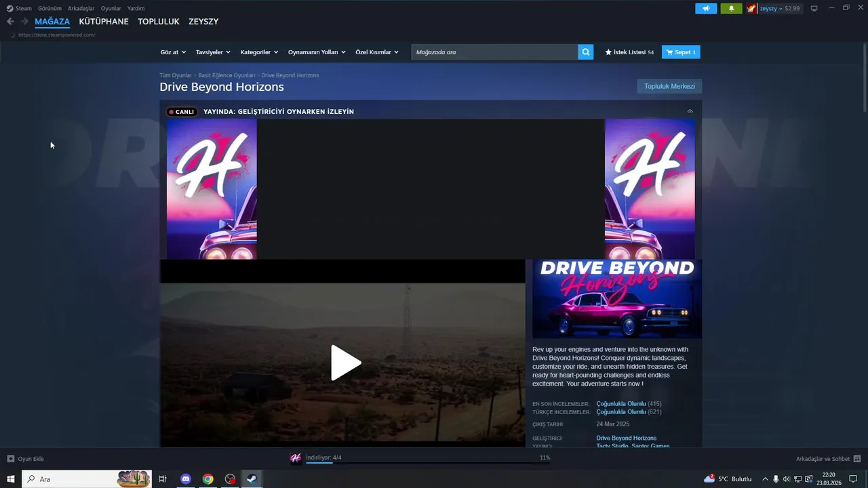868x488 pixels.
Task: Click the left broadcast banner image
Action: pyautogui.click(x=212, y=189)
